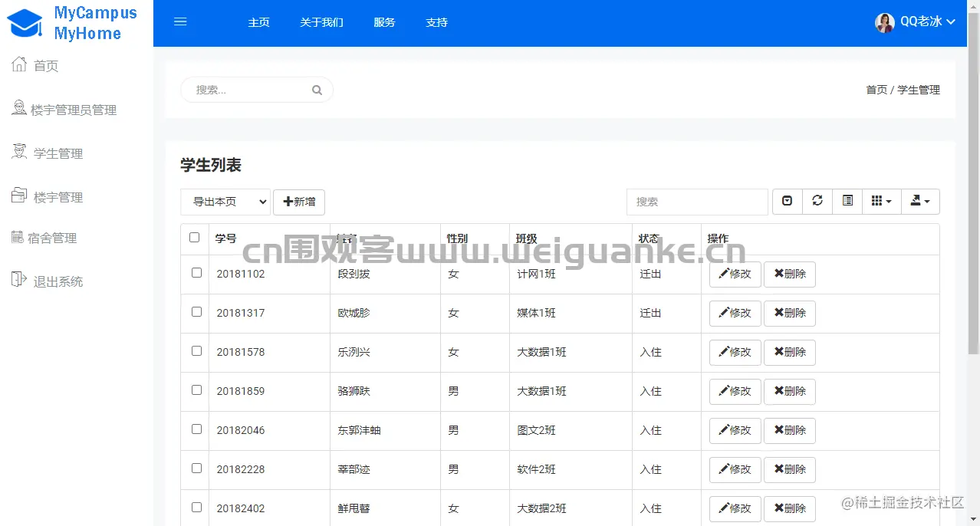
Task: Click 修改 for student 20181578
Action: 735,352
